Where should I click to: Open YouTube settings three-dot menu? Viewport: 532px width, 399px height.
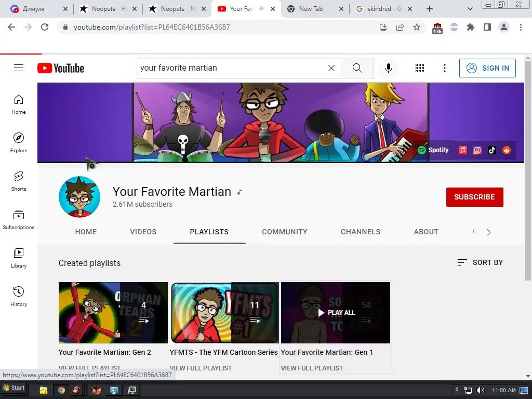click(x=445, y=68)
